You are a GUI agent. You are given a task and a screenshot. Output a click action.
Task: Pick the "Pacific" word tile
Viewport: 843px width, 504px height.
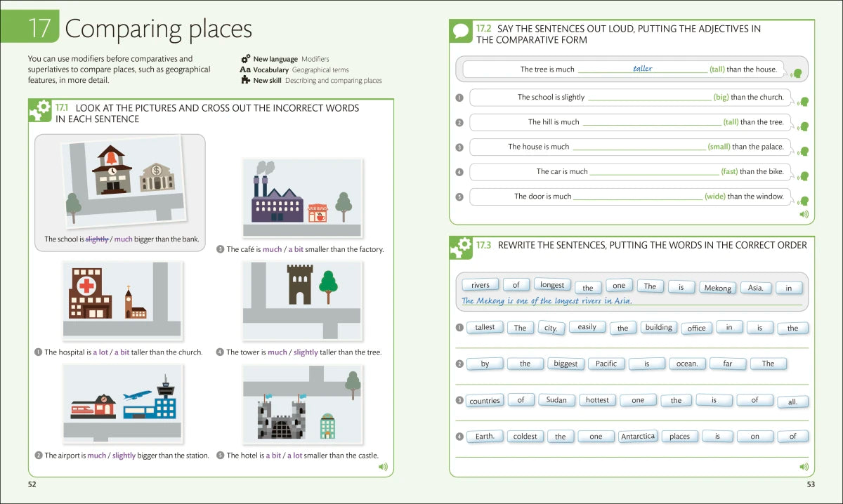(x=606, y=364)
